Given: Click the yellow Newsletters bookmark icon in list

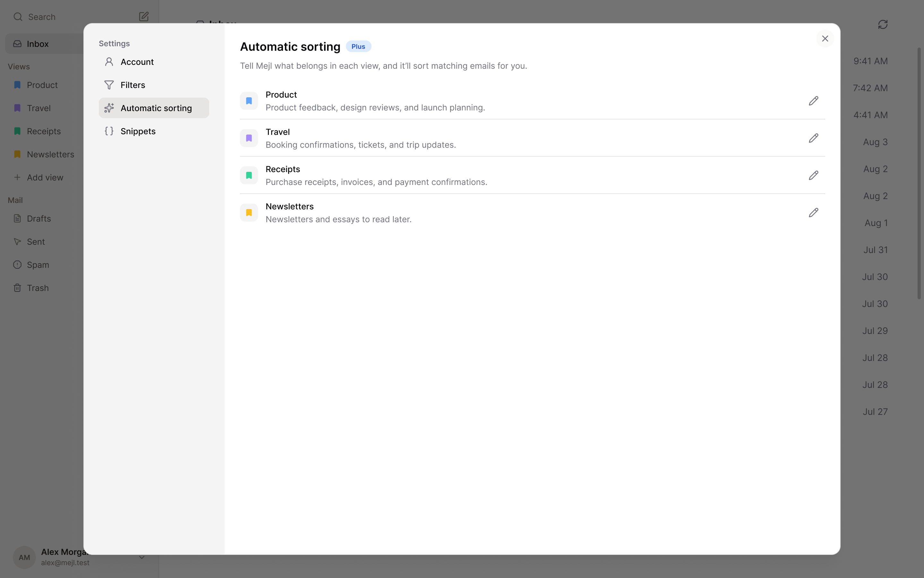Looking at the screenshot, I should point(249,213).
